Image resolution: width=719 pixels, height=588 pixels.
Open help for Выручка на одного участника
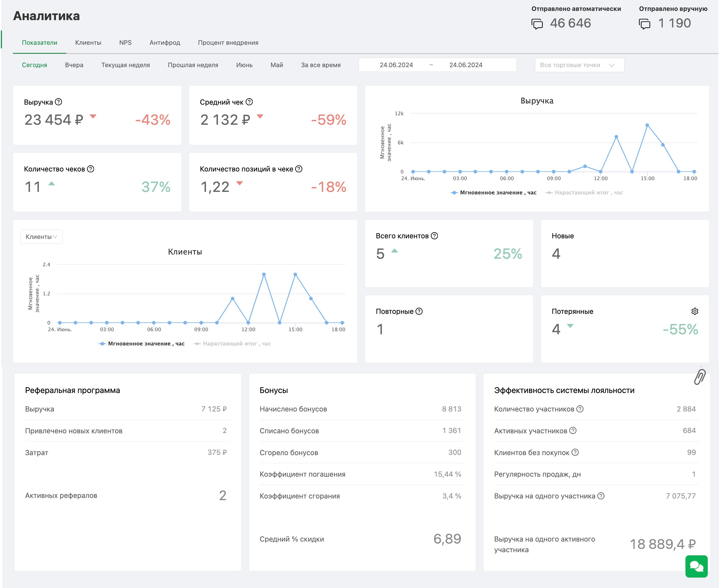601,496
